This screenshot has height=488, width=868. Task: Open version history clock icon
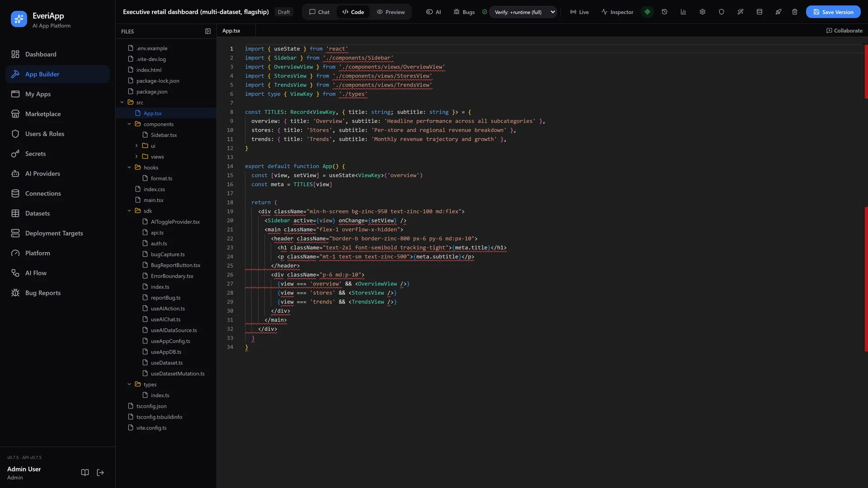(x=665, y=12)
